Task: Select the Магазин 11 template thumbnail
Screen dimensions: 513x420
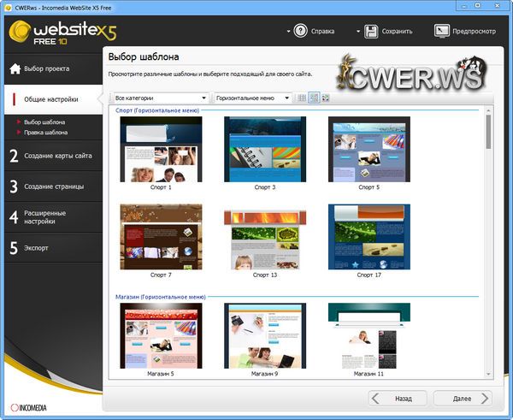Action: coord(369,336)
